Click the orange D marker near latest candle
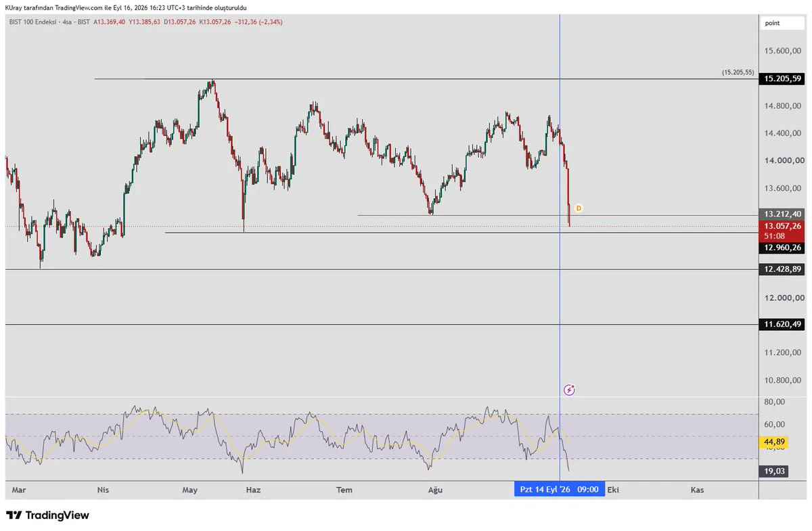Image resolution: width=812 pixels, height=531 pixels. (579, 208)
